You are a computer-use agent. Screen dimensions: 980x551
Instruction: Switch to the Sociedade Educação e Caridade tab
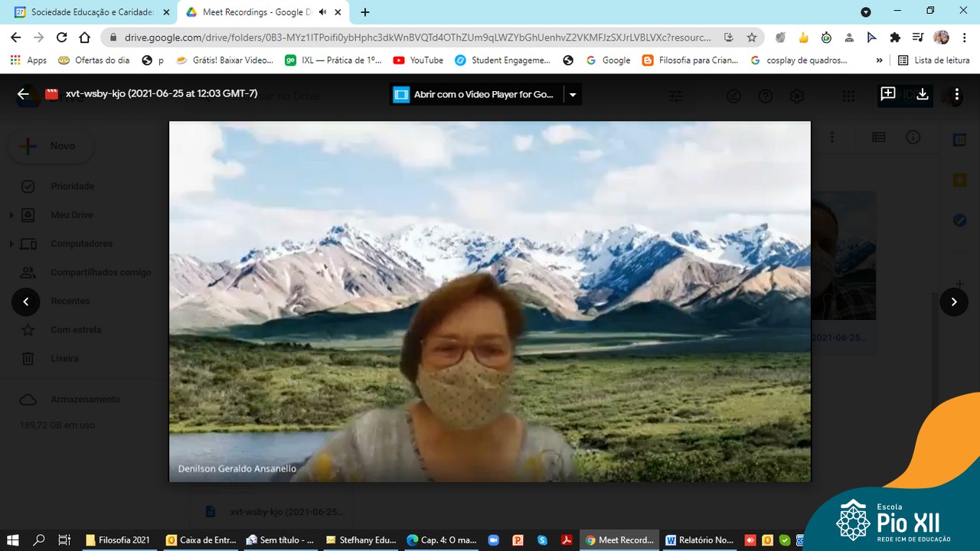(87, 12)
